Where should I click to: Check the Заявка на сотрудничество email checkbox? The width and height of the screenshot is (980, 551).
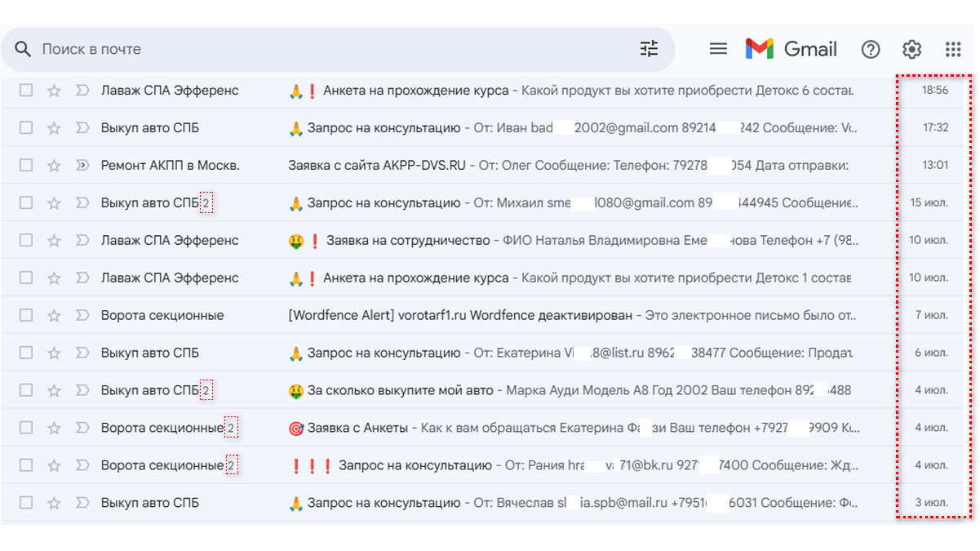26,241
